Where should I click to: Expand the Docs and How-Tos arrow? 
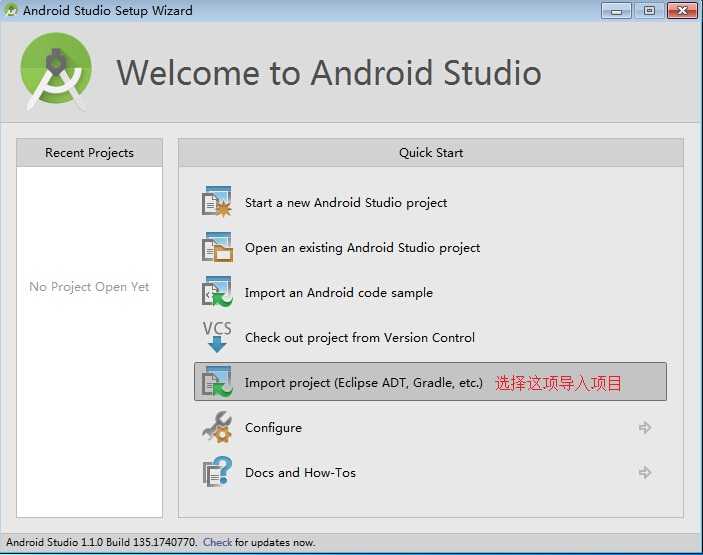click(645, 472)
